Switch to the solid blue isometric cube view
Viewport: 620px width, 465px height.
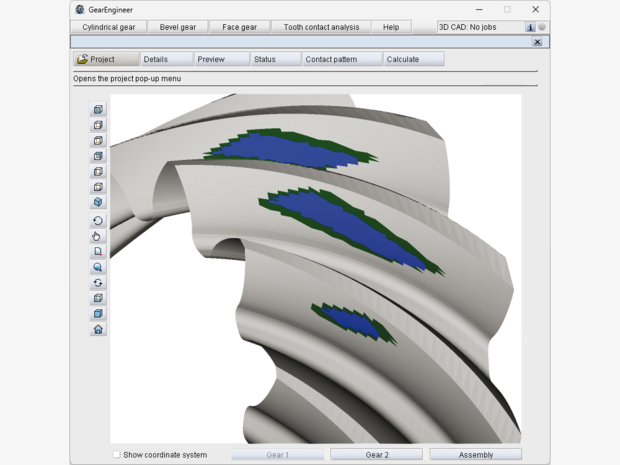point(98,202)
